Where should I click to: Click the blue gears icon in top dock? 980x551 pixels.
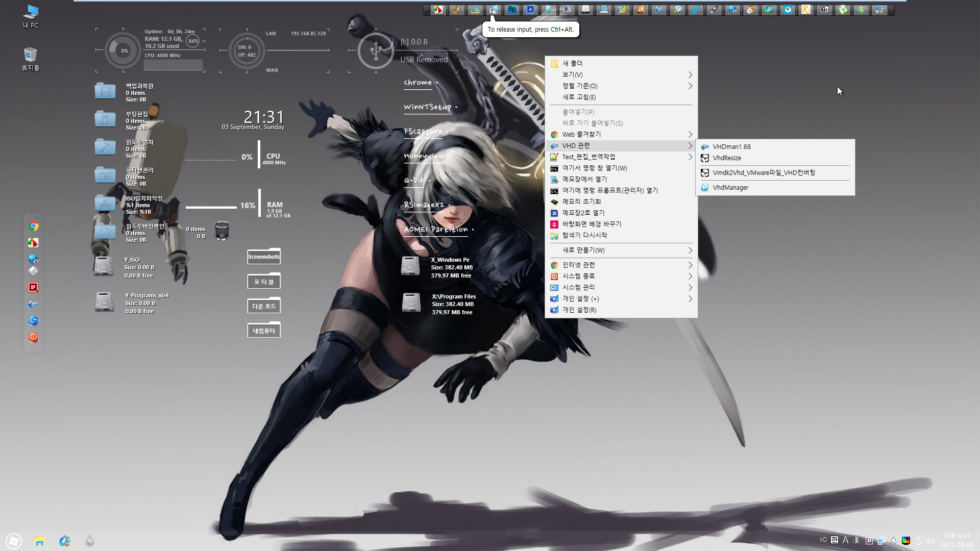[x=696, y=10]
